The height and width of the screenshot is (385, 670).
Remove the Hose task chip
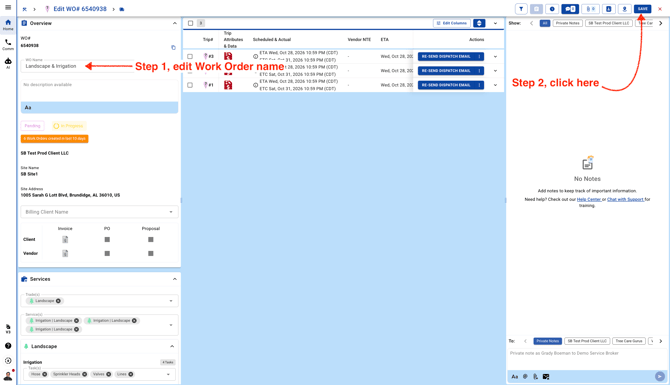click(x=44, y=374)
